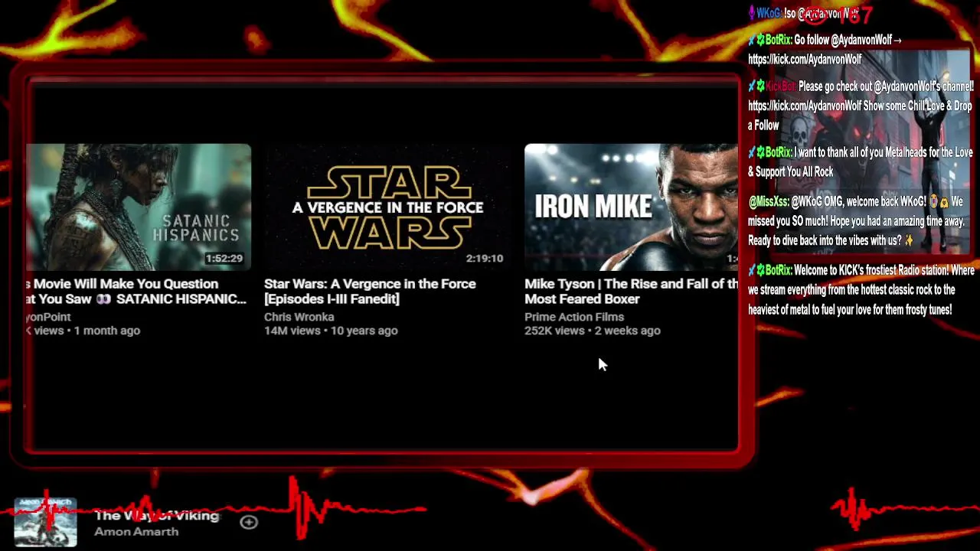Click the 2:19:10 duration badge

tap(485, 259)
